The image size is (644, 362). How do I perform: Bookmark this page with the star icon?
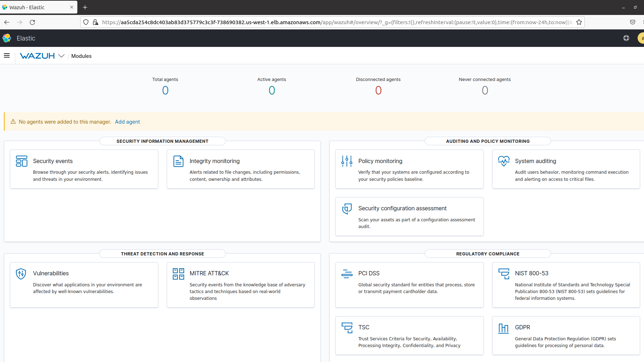click(579, 22)
